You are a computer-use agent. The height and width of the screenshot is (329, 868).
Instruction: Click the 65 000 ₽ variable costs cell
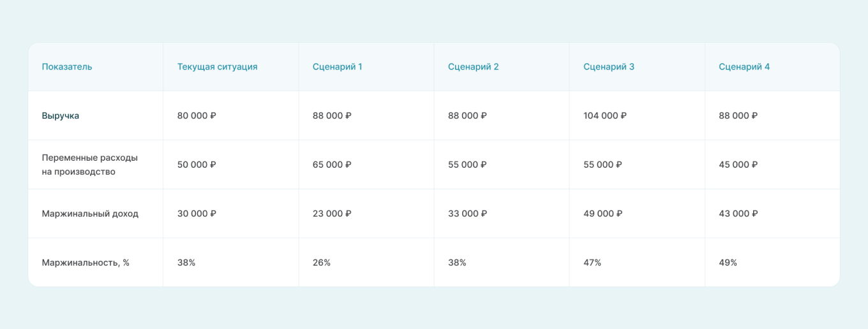(x=332, y=164)
